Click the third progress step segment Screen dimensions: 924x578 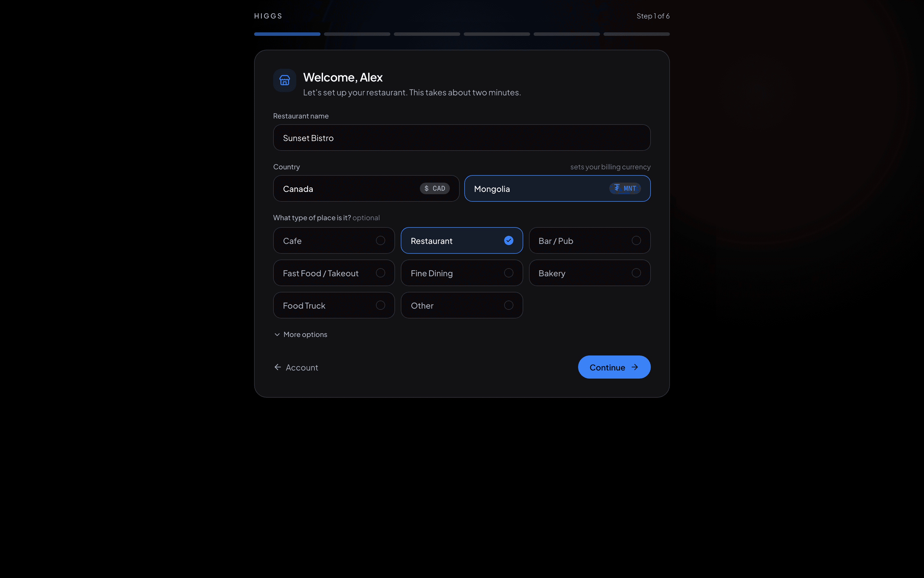tap(427, 34)
